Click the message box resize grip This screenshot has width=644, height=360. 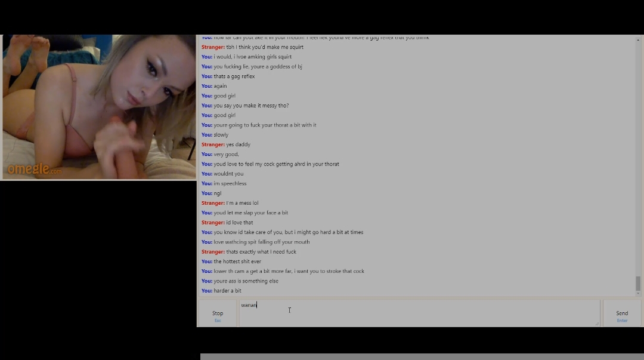click(597, 324)
